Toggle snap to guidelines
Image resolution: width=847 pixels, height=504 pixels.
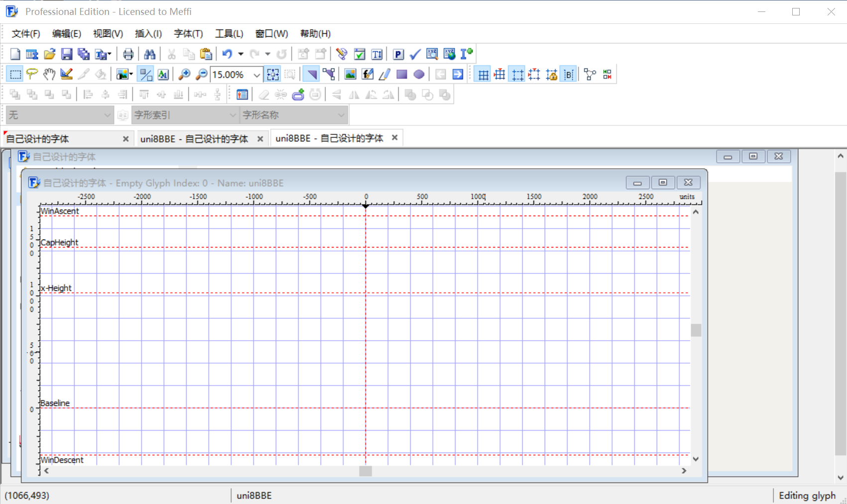point(534,74)
